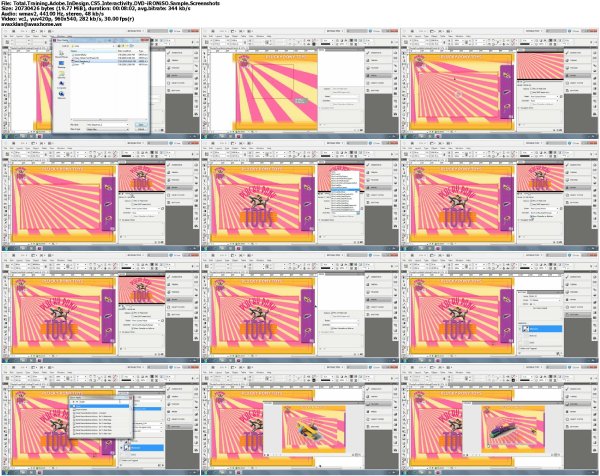Open the frame with the zoomed-in sunburst rays
The width and height of the screenshot is (600, 476).
click(x=300, y=83)
